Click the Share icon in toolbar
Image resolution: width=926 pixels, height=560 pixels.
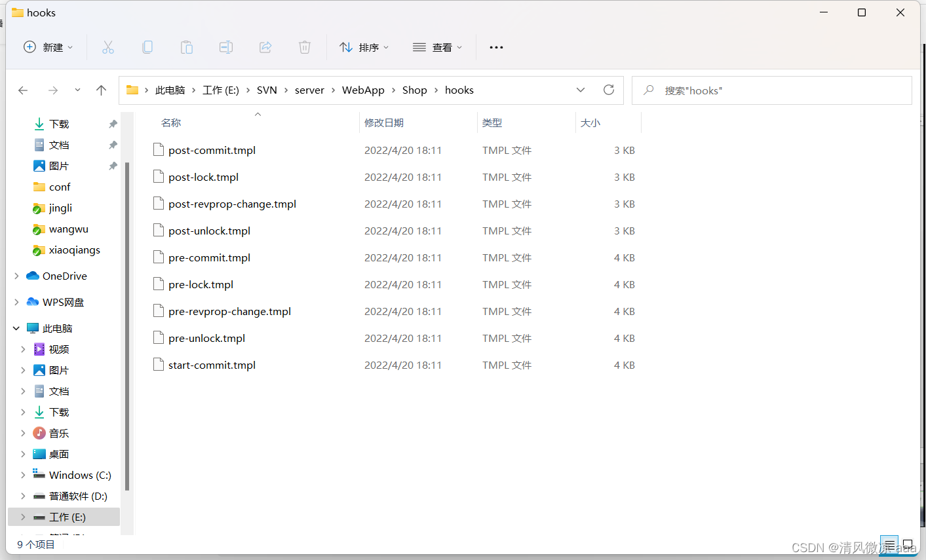pos(265,47)
